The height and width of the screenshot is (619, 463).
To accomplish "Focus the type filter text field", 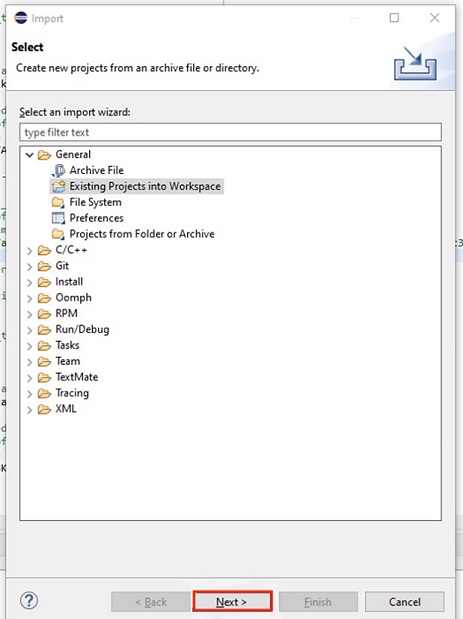I will 231,132.
